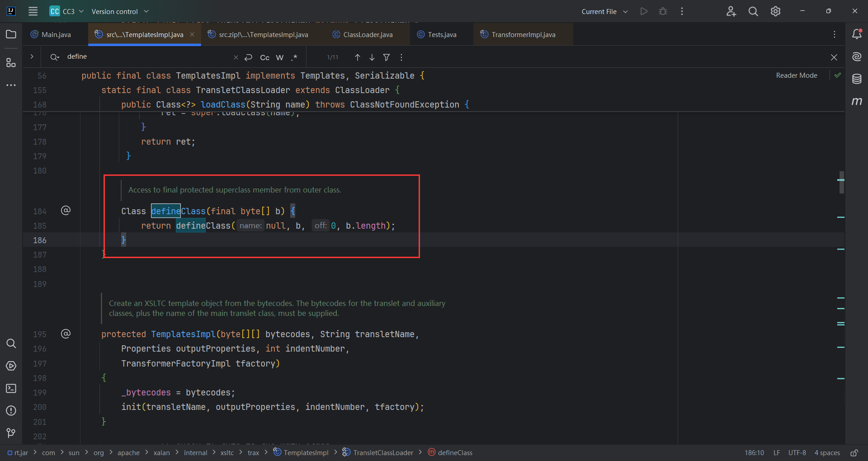Switch to src.zip TemplatesImpl.java tab
868x461 pixels.
click(x=258, y=34)
